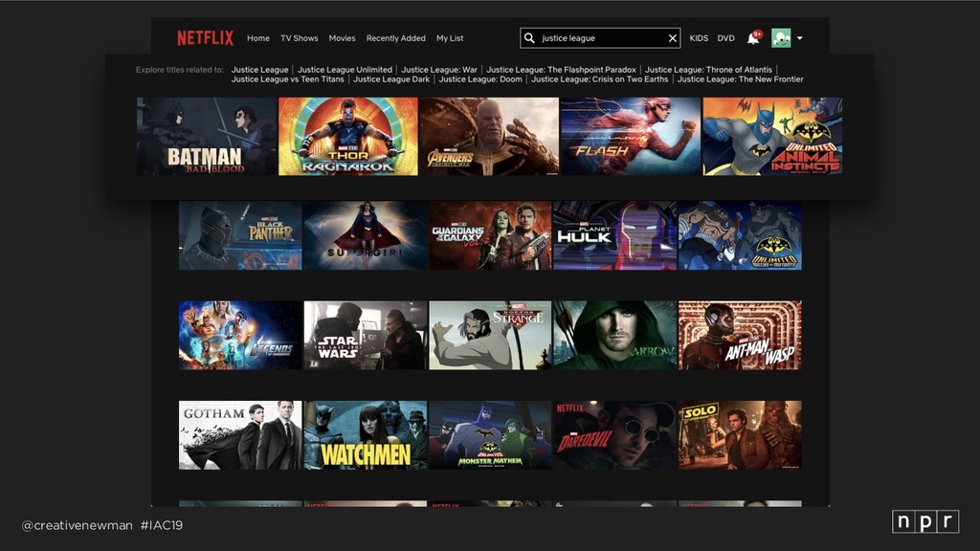The image size is (980, 551).
Task: Open the Black Panther thumbnail
Action: tap(240, 235)
